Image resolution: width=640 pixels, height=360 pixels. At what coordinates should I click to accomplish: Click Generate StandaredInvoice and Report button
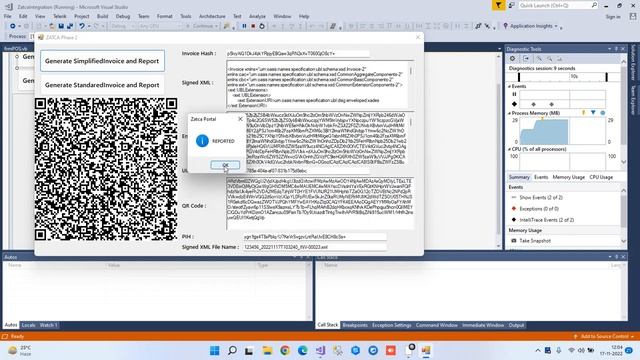[x=102, y=85]
